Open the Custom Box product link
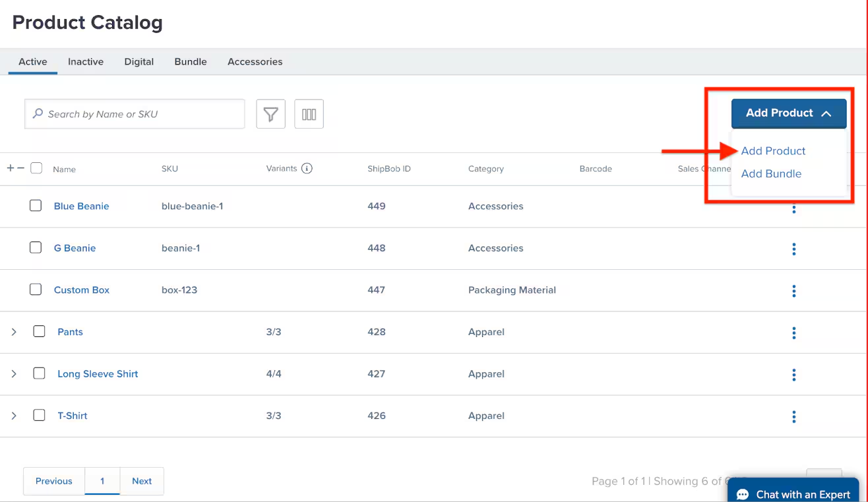868x502 pixels. tap(81, 290)
